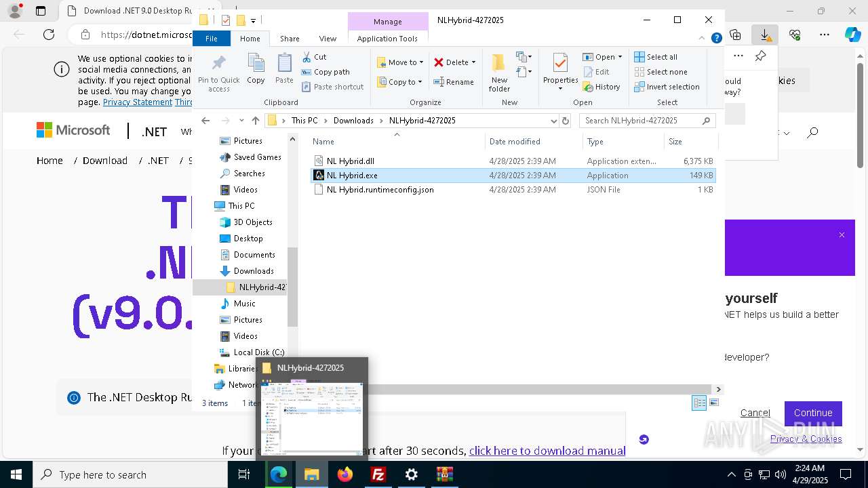Click the Search NLHybrid-4272025 box
Image resolution: width=868 pixels, height=488 pixels.
[x=648, y=121]
